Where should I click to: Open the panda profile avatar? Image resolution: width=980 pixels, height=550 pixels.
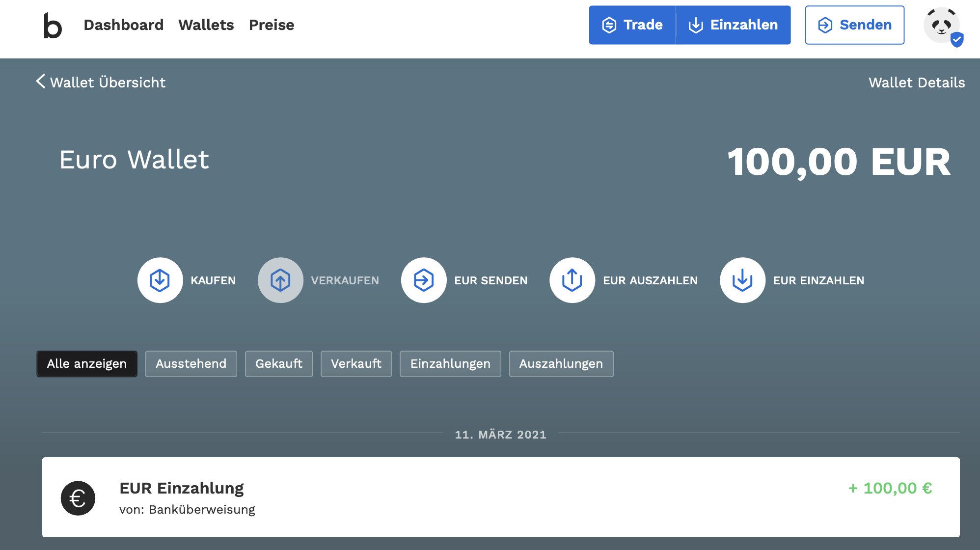941,26
